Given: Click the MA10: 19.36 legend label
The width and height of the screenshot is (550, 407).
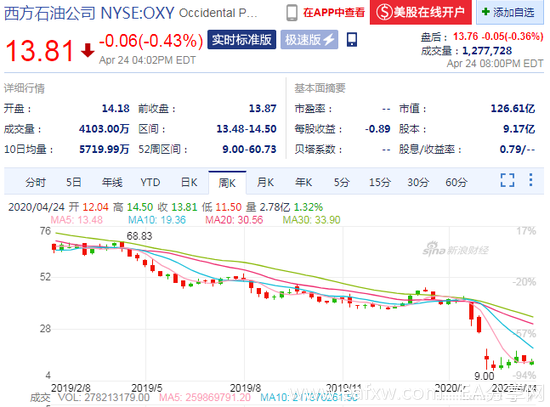Looking at the screenshot, I should click(x=157, y=220).
